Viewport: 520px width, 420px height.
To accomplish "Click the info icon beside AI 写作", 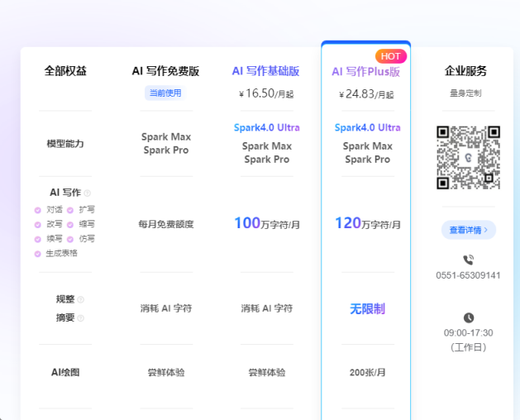I will 88,193.
